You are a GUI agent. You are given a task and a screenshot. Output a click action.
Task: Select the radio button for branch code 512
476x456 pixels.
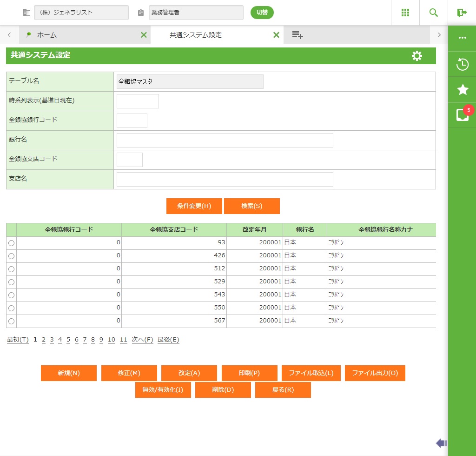point(11,269)
